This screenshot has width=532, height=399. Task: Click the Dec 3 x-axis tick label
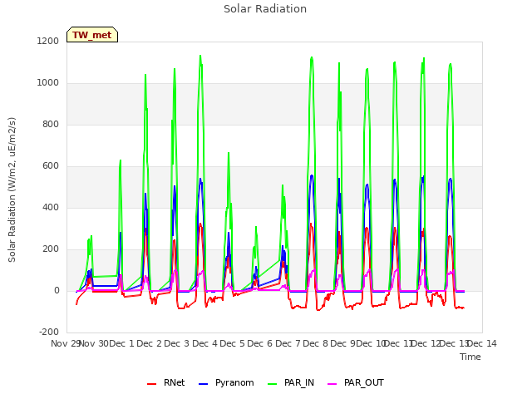177,343
